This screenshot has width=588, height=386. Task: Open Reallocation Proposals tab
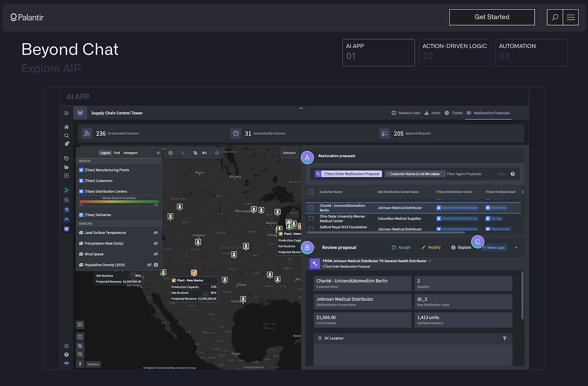(x=488, y=113)
